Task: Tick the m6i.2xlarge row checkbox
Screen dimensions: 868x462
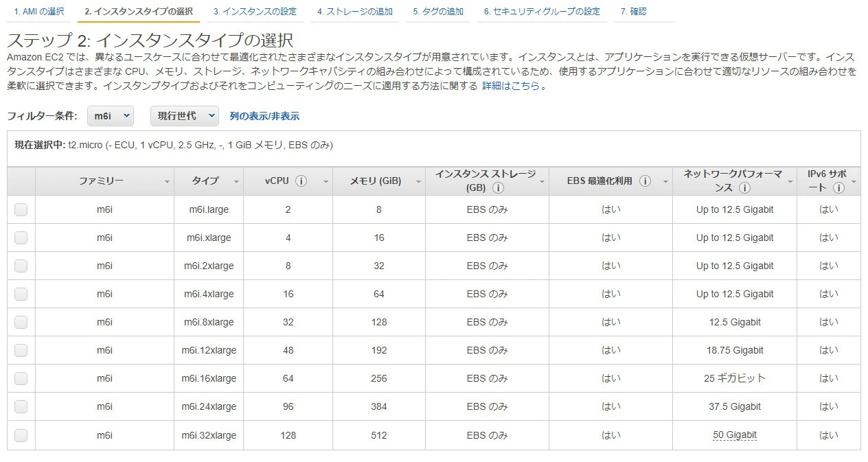Action: (21, 266)
